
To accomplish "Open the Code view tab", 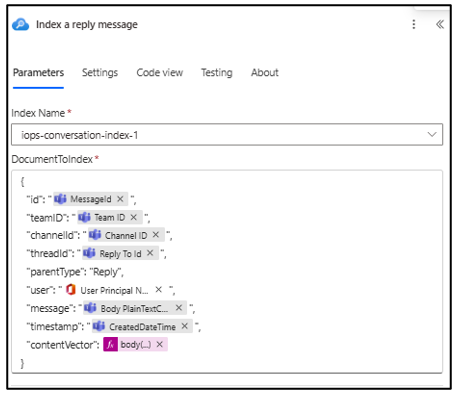I will tap(159, 72).
